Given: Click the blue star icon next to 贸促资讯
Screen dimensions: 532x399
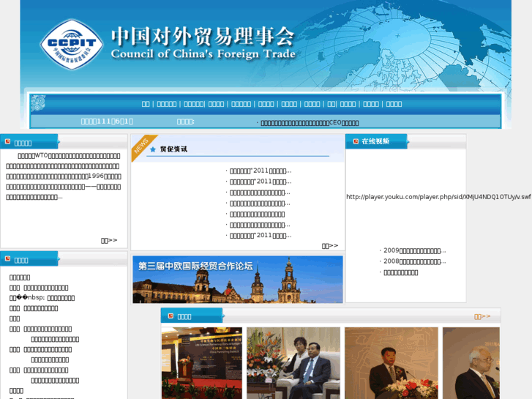Looking at the screenshot, I should 153,149.
